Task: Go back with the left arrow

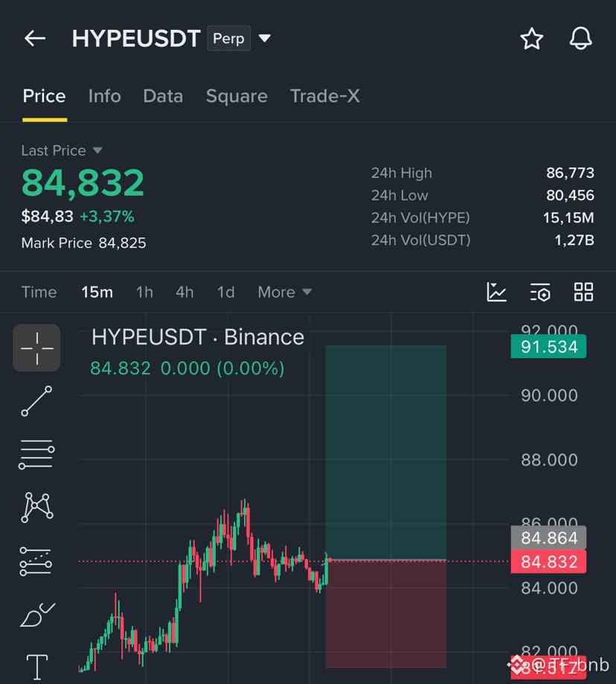Action: pyautogui.click(x=35, y=39)
